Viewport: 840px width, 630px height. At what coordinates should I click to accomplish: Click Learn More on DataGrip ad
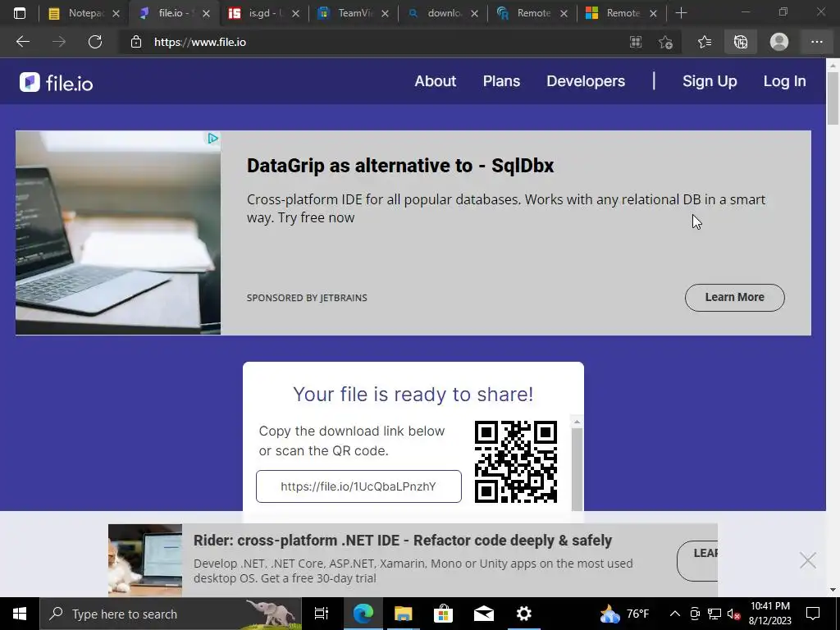tap(734, 297)
